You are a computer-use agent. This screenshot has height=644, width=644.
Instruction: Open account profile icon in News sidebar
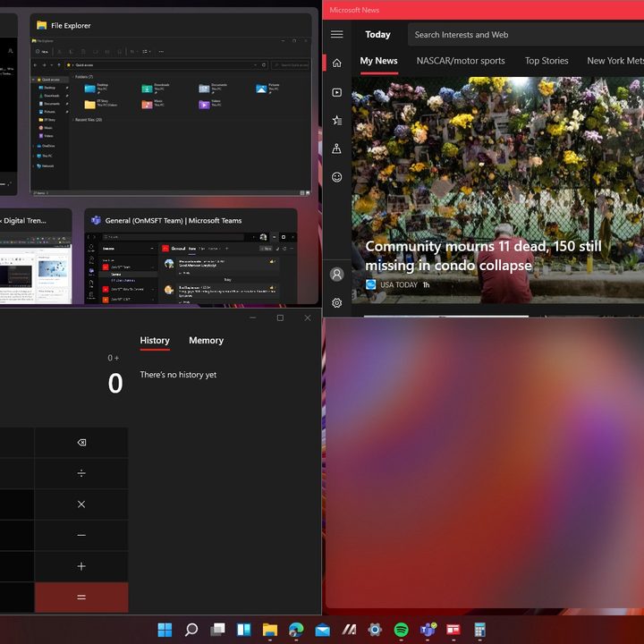pos(337,274)
